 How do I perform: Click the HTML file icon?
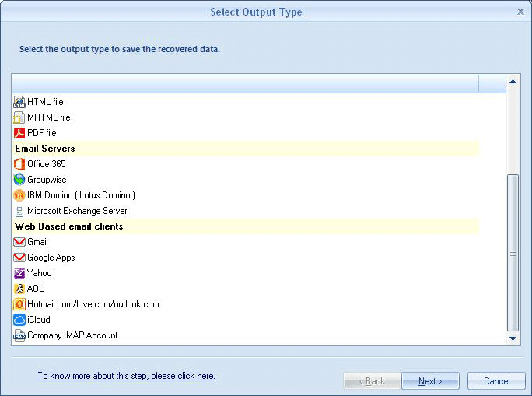pyautogui.click(x=19, y=102)
